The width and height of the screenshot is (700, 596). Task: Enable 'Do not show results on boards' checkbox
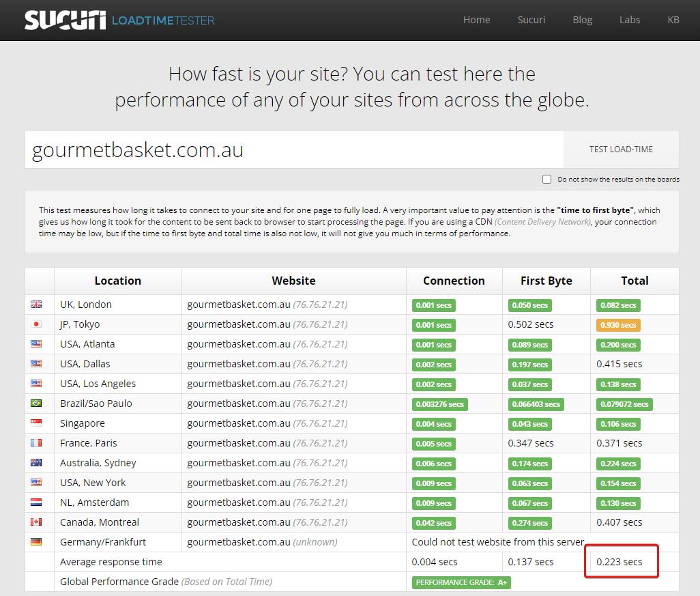pos(546,179)
